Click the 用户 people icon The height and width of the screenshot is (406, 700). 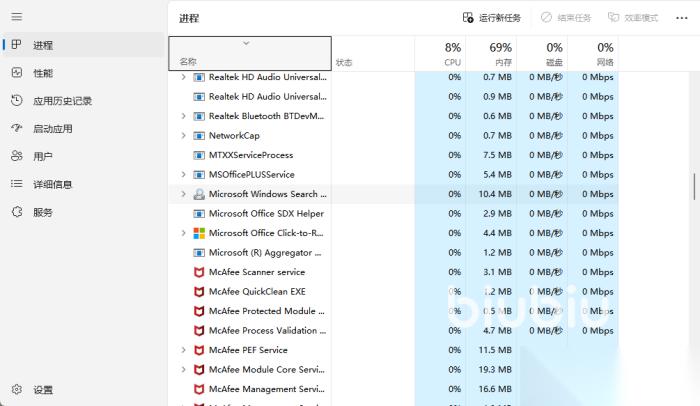17,156
